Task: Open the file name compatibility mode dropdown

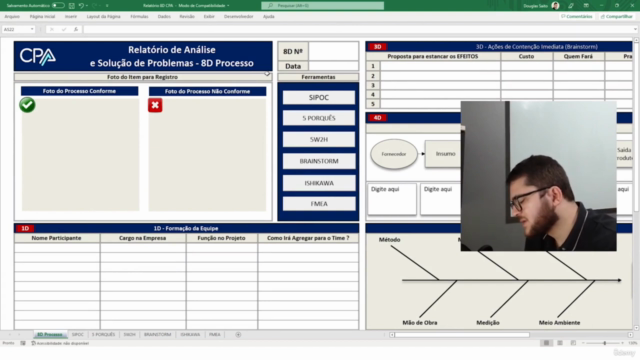Action: (228, 6)
